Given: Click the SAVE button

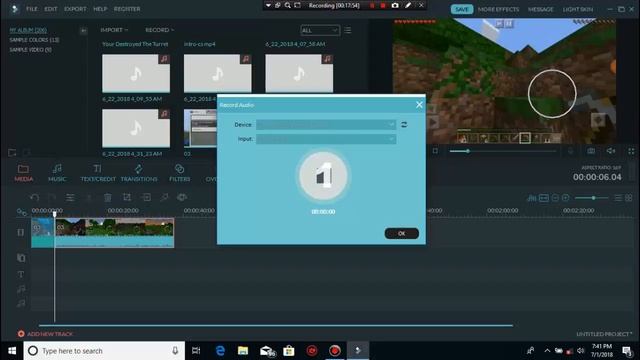Looking at the screenshot, I should pos(462,9).
